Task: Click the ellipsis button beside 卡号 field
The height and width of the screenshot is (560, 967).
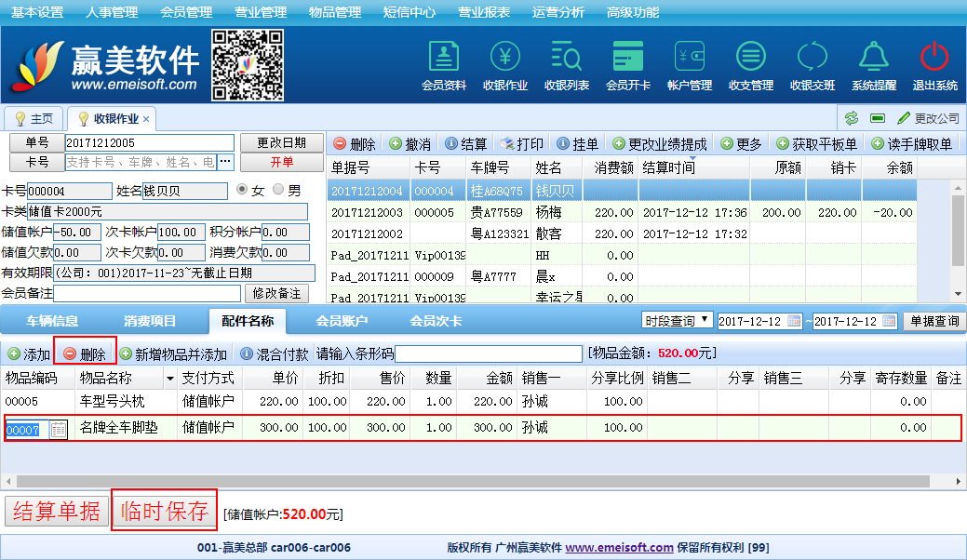Action: 226,162
